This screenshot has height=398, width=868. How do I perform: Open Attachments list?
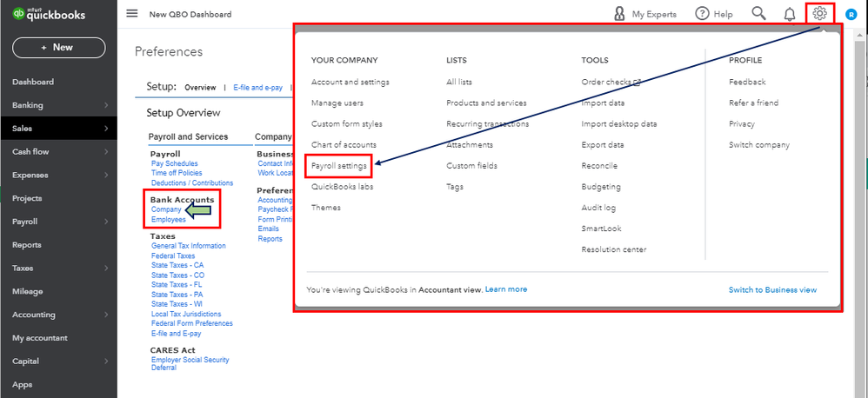pyautogui.click(x=470, y=145)
